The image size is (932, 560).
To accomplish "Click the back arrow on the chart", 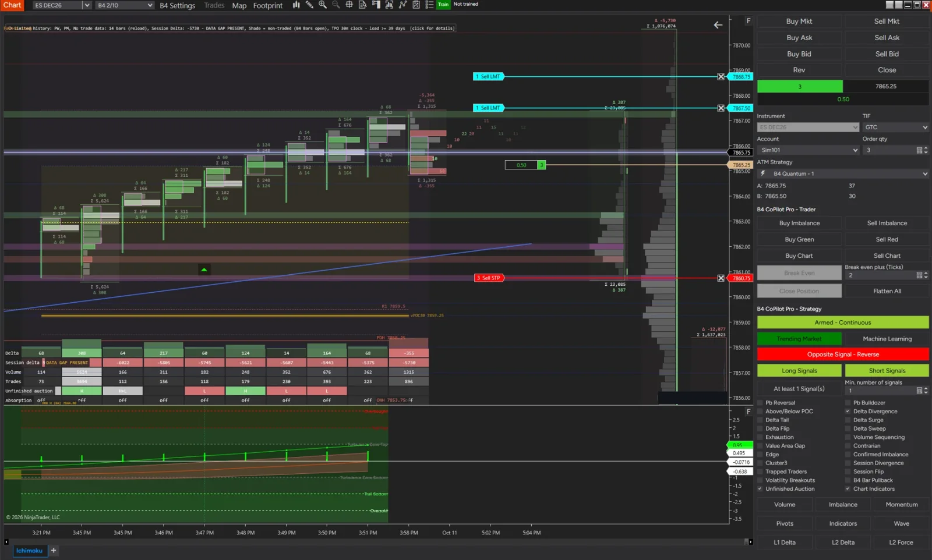I will pos(718,24).
